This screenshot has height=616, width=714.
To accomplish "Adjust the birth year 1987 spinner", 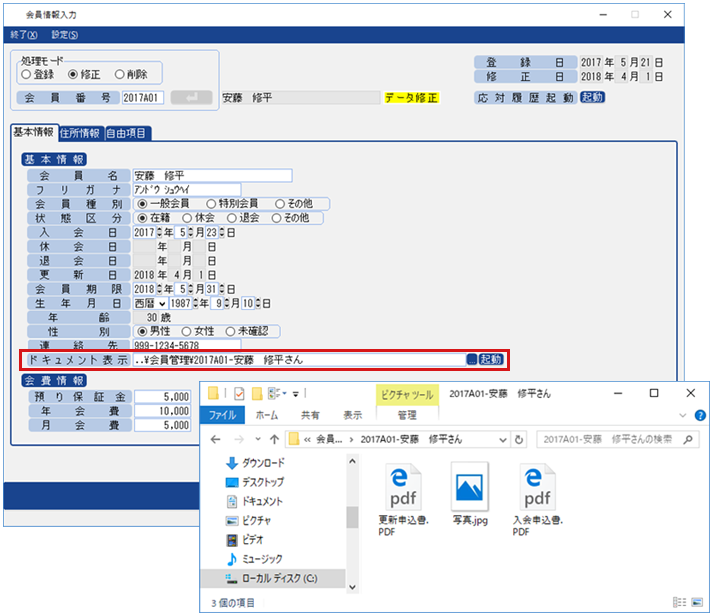I will point(195,303).
